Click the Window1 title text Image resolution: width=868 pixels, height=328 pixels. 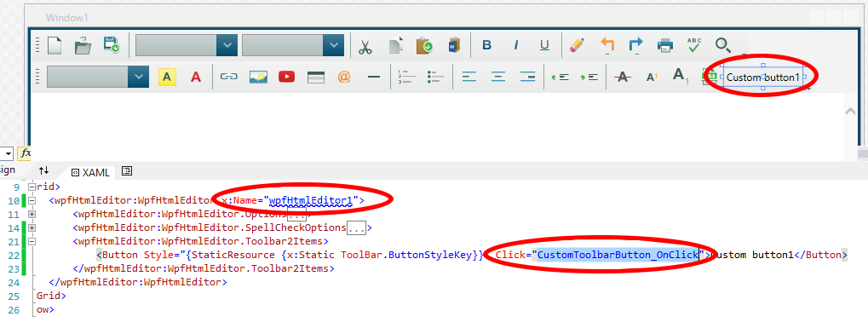67,18
